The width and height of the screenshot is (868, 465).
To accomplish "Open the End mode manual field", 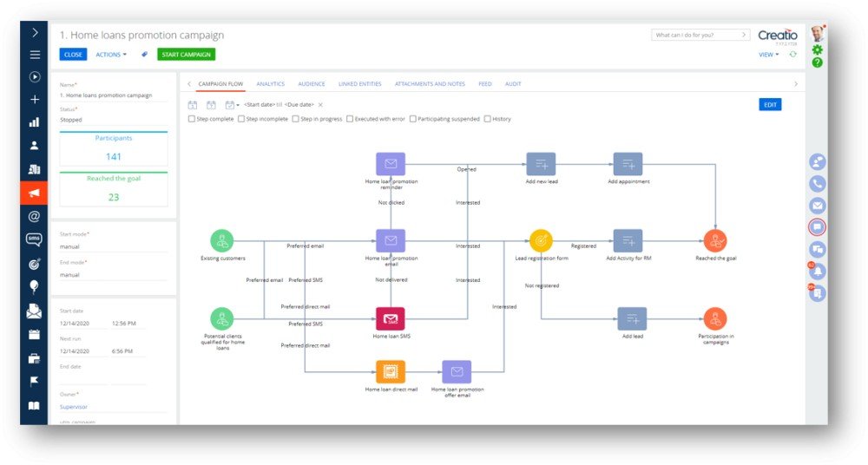I will point(114,274).
